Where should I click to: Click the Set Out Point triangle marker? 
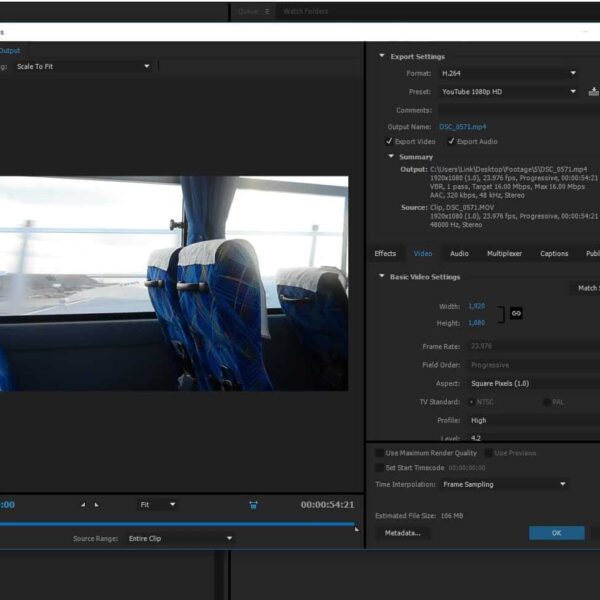[x=96, y=505]
